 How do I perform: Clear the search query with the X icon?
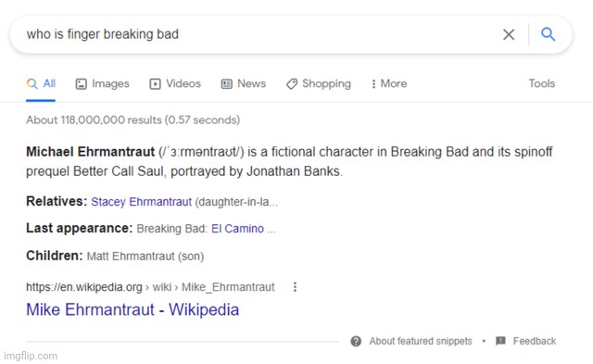[x=509, y=34]
